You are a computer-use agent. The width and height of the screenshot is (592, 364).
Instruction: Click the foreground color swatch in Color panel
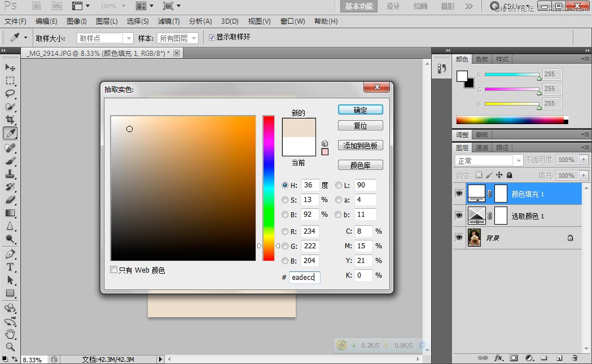pyautogui.click(x=462, y=76)
